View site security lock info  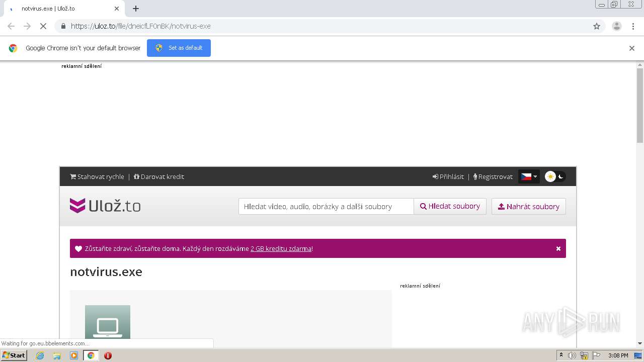tap(63, 26)
